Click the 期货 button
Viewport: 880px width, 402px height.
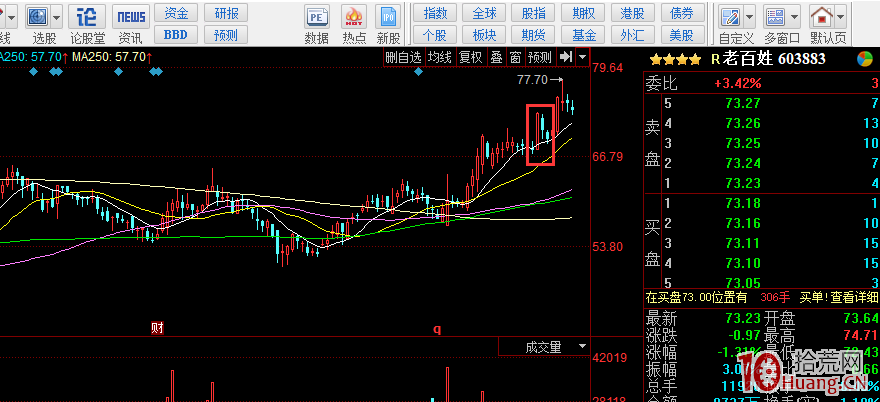(x=533, y=35)
